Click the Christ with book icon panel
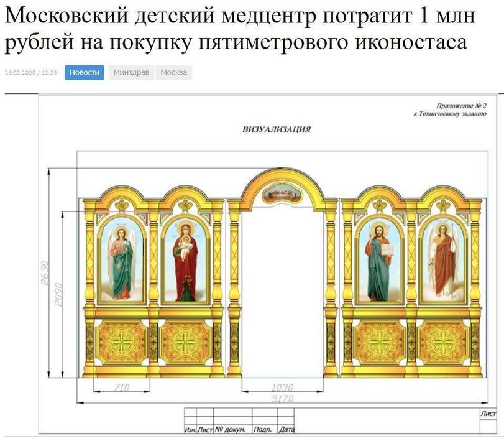Image resolution: width=504 pixels, height=441 pixels. (x=379, y=260)
